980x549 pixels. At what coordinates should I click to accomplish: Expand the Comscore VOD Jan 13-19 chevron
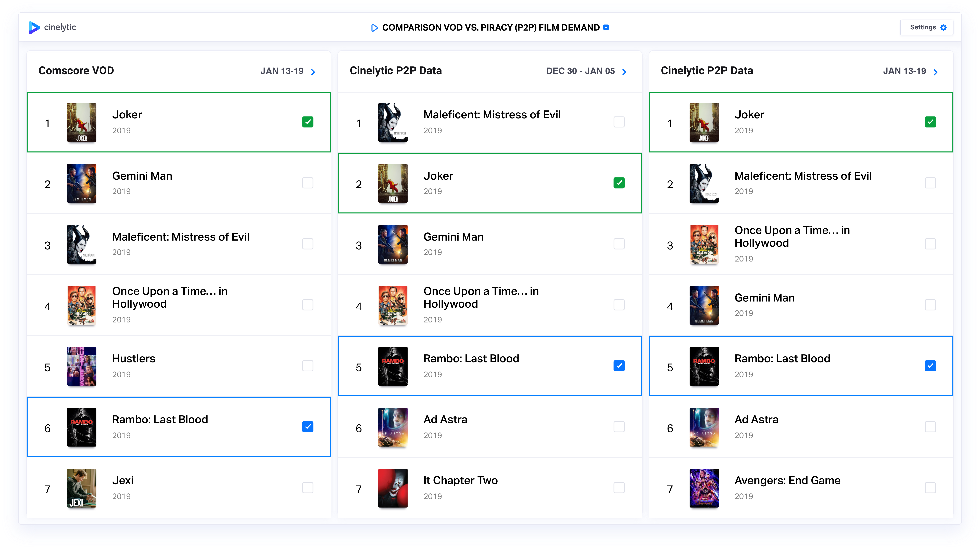[313, 72]
